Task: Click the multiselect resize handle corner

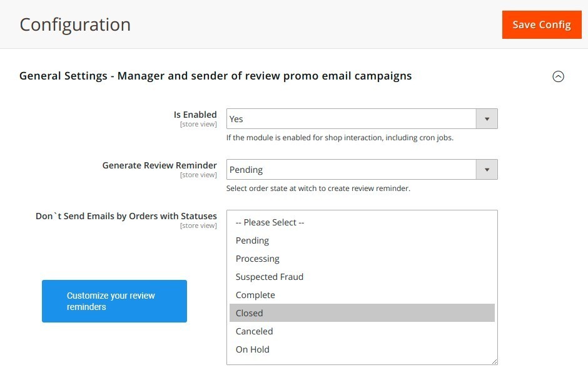Action: coord(494,361)
